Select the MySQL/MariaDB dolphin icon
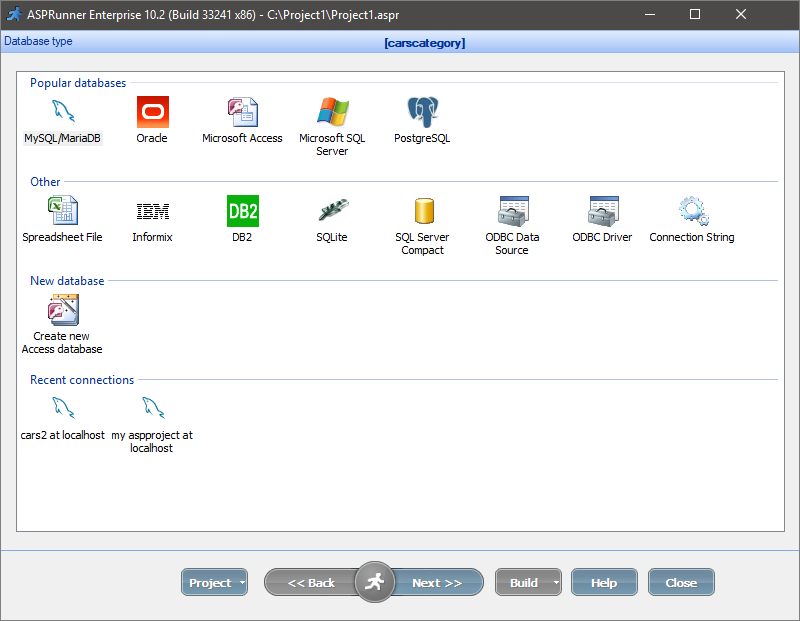The image size is (800, 621). point(63,112)
